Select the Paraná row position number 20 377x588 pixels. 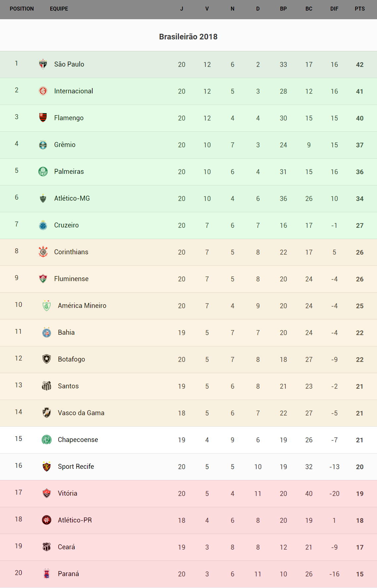pyautogui.click(x=19, y=573)
